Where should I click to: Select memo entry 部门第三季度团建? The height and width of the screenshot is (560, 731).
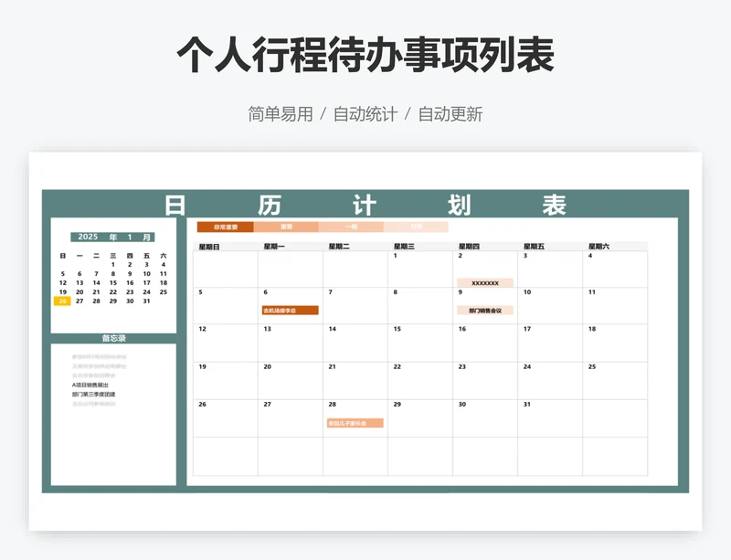click(94, 394)
